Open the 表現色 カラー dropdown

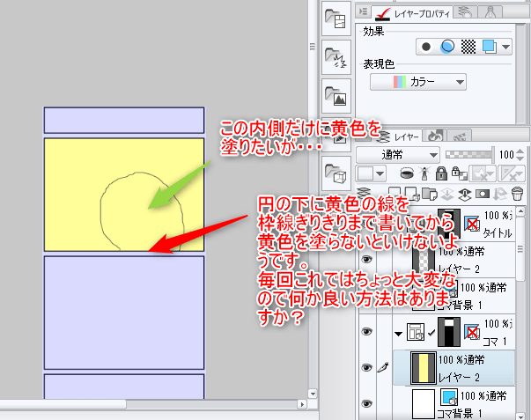point(418,82)
